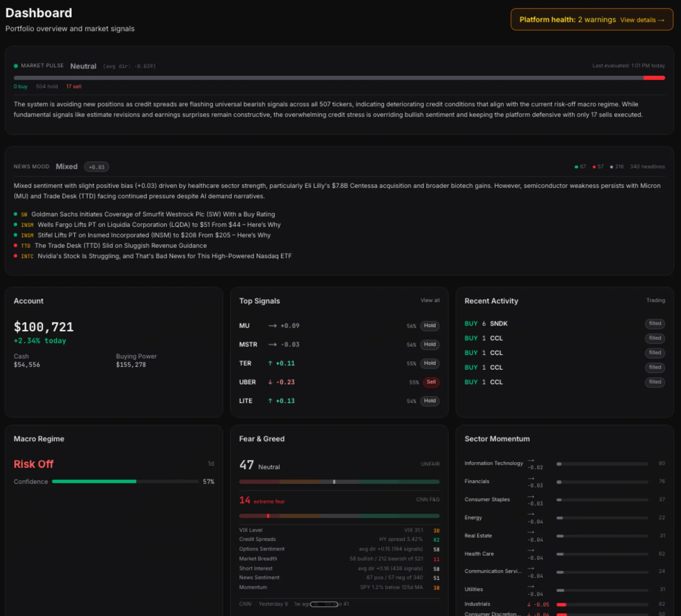Toggle the +0.03 news mood pill
681x616 pixels.
coord(96,166)
